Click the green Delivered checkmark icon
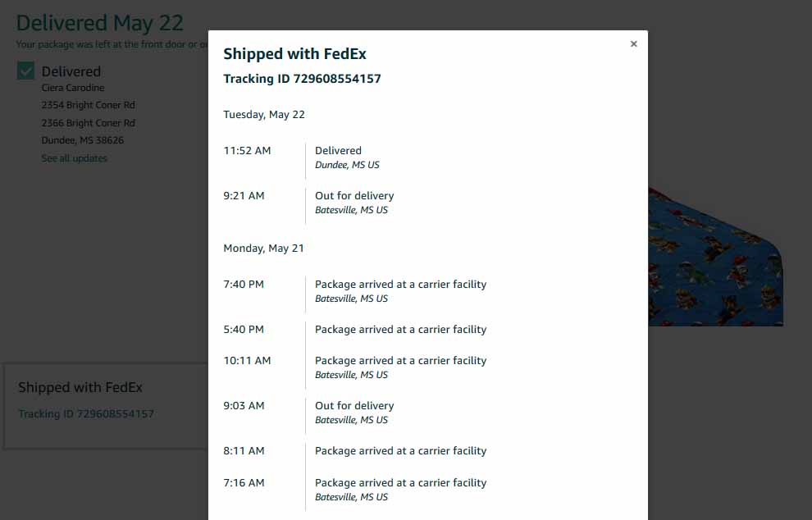 point(26,71)
